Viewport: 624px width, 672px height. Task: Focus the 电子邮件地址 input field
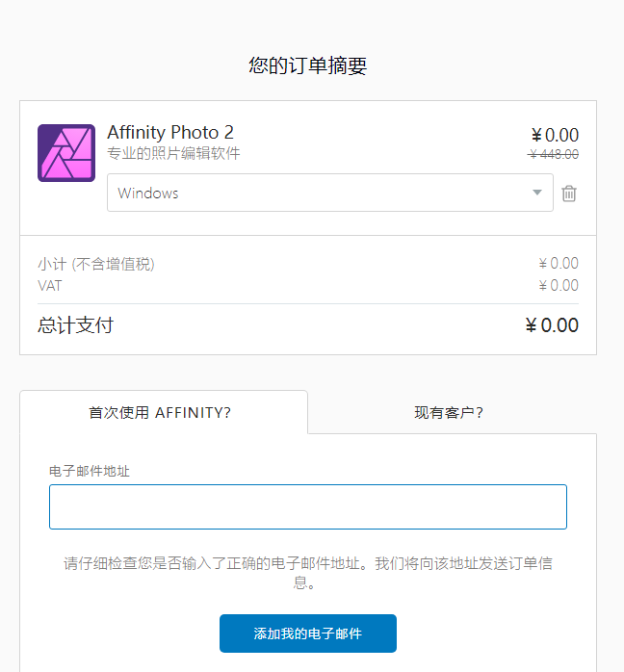tap(308, 506)
